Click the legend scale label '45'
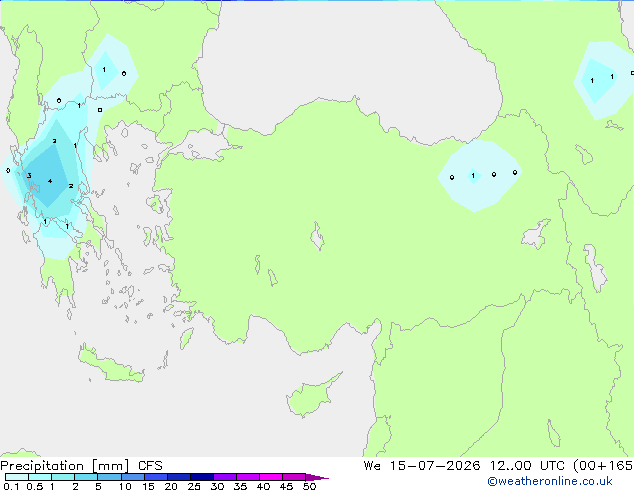This screenshot has width=634, height=490. pyautogui.click(x=286, y=486)
